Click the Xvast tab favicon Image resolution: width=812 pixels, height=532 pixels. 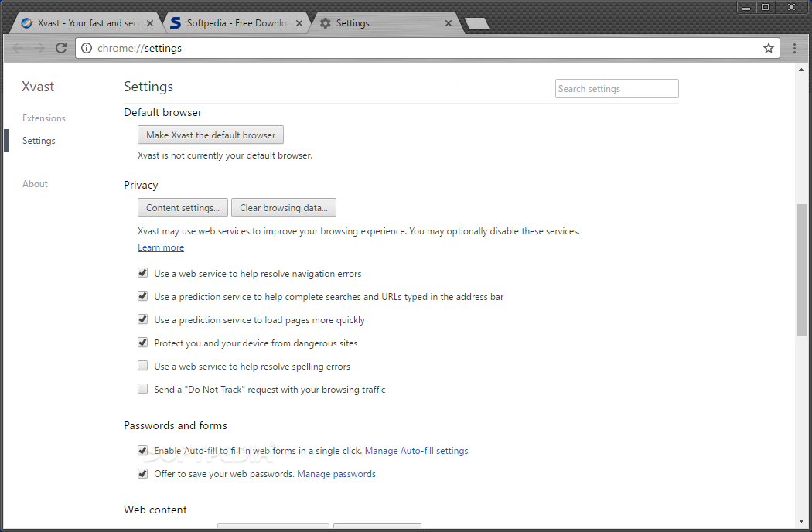point(26,23)
